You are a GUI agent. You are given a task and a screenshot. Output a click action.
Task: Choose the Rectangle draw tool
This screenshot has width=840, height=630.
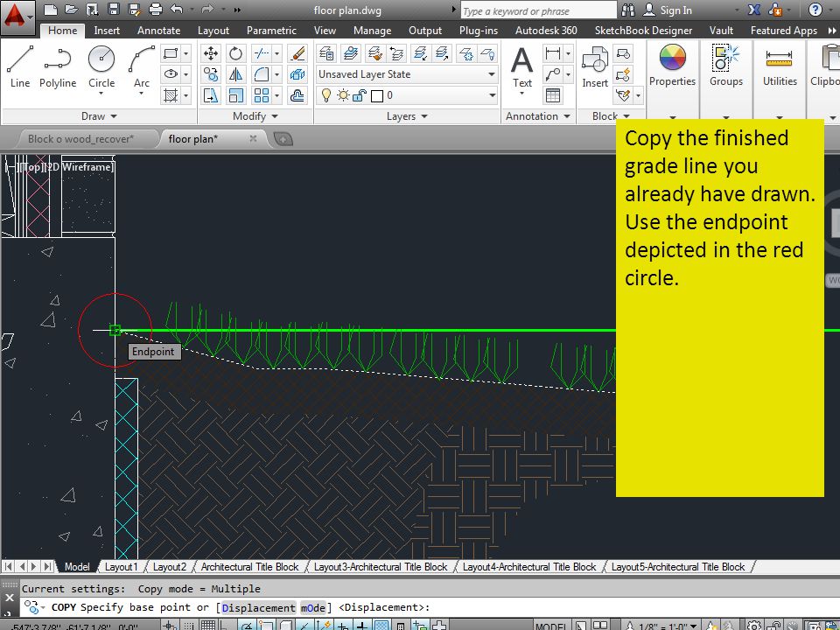171,53
